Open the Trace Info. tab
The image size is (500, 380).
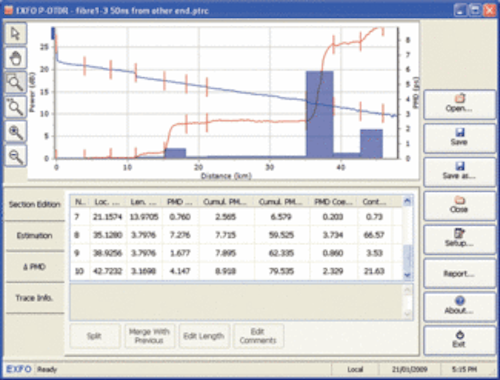click(35, 298)
